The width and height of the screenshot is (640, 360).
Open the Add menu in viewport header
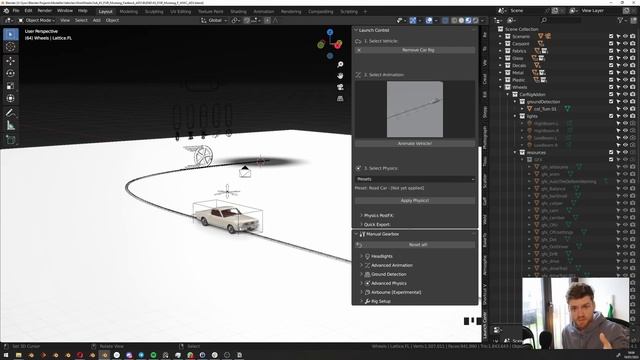(97, 20)
